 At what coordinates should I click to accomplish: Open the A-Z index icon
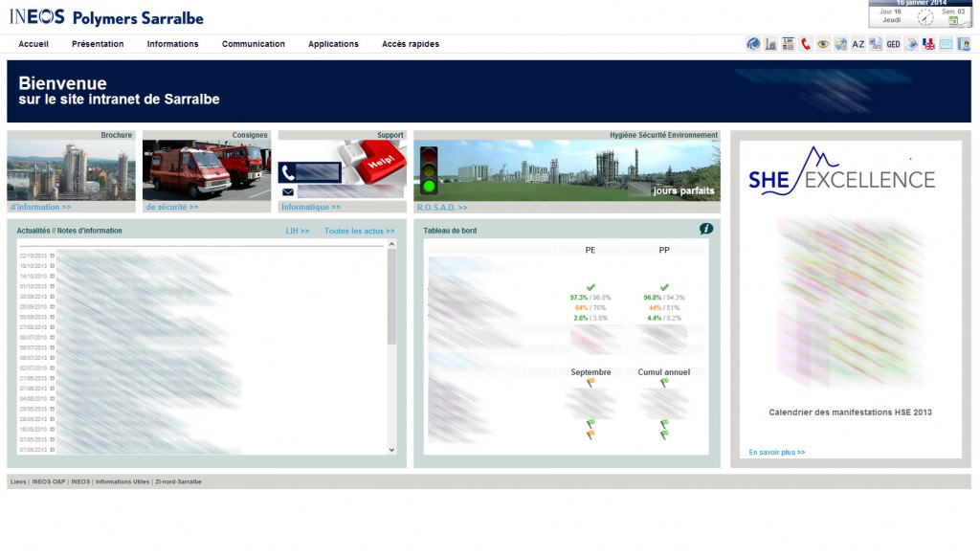[858, 44]
